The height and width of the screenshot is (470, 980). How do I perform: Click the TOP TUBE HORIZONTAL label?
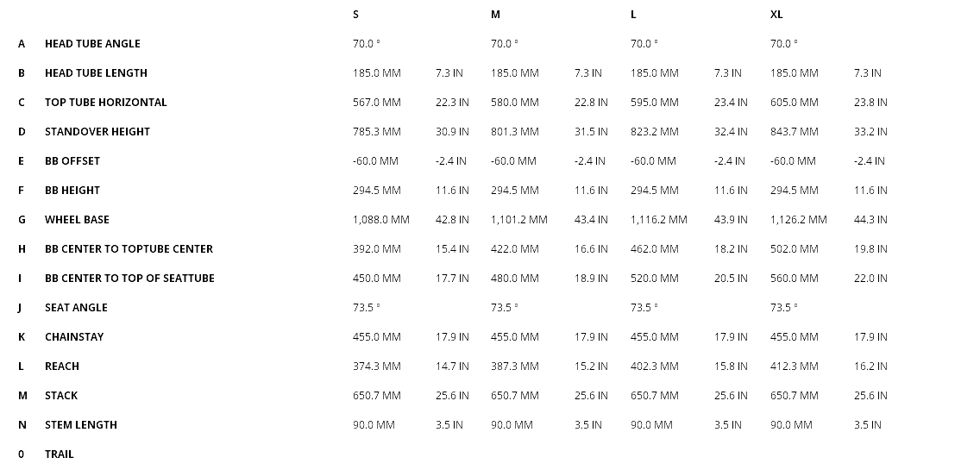[106, 103]
